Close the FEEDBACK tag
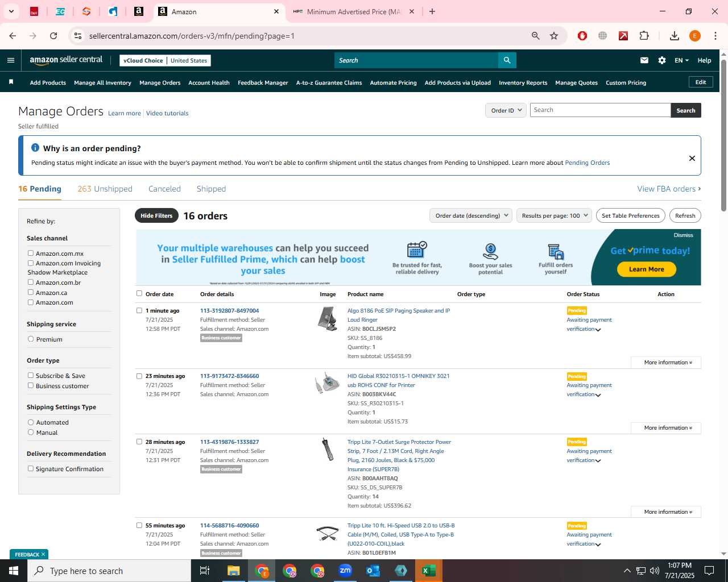Image resolution: width=728 pixels, height=582 pixels. tap(43, 554)
